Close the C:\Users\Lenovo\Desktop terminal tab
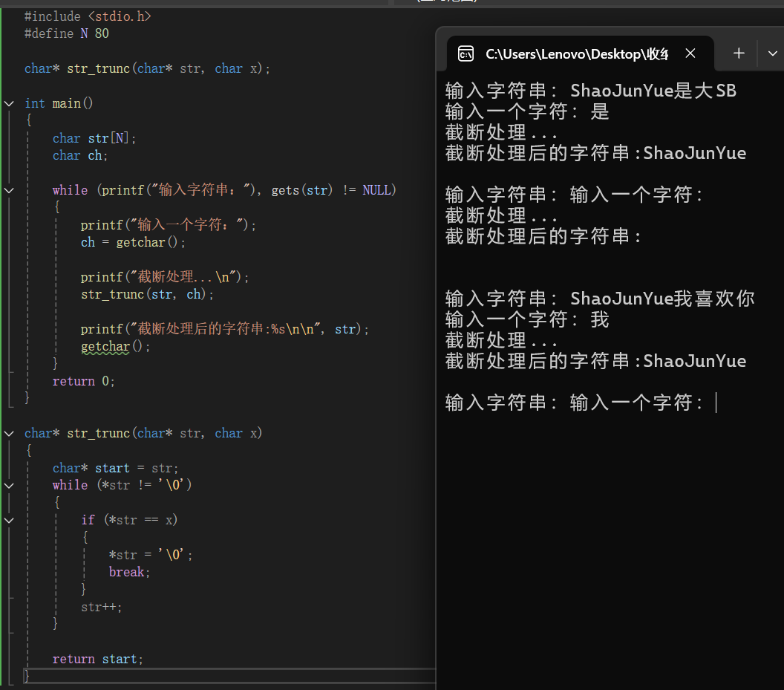Image resolution: width=784 pixels, height=690 pixels. [x=690, y=53]
